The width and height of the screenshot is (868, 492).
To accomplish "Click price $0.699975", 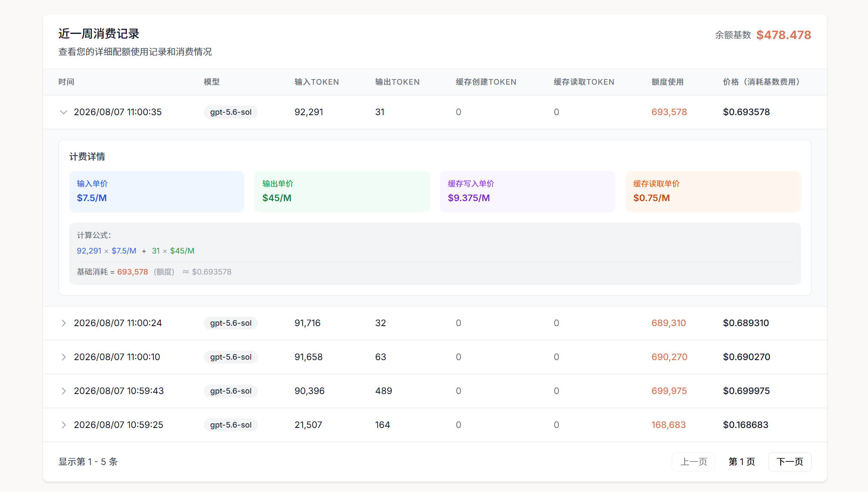I will tap(746, 391).
